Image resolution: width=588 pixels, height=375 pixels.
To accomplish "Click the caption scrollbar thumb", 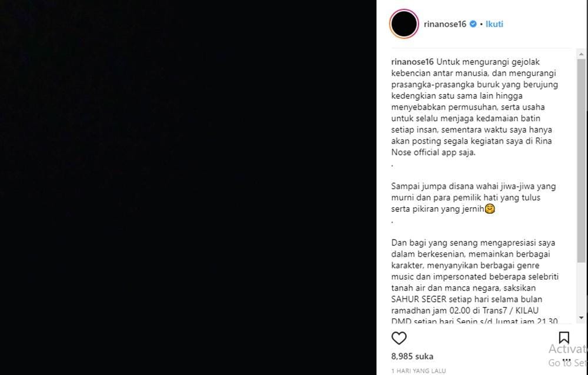I will coord(582,160).
